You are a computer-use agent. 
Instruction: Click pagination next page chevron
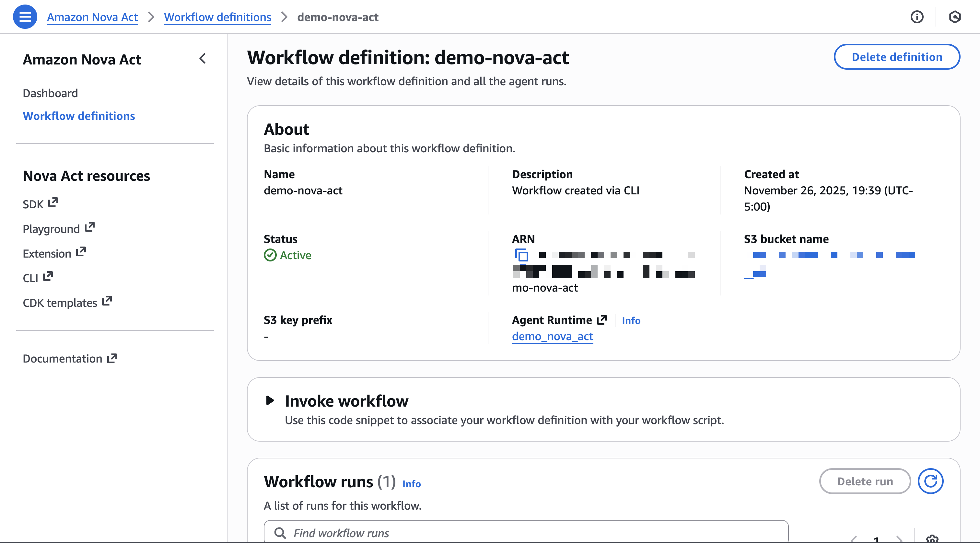[899, 538]
